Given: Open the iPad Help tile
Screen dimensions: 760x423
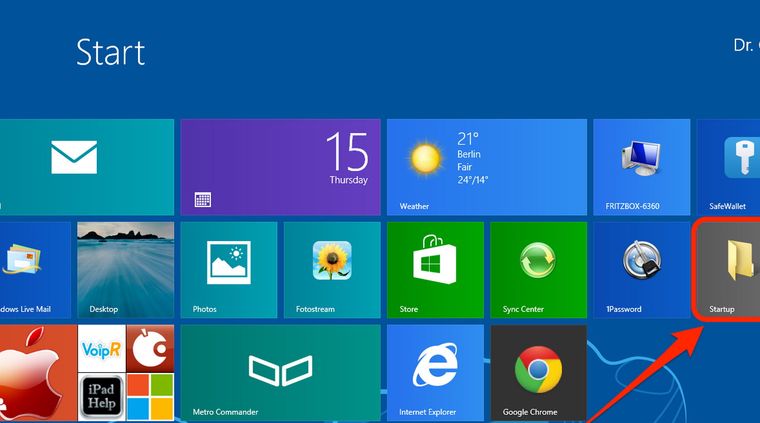Looking at the screenshot, I should (x=102, y=397).
